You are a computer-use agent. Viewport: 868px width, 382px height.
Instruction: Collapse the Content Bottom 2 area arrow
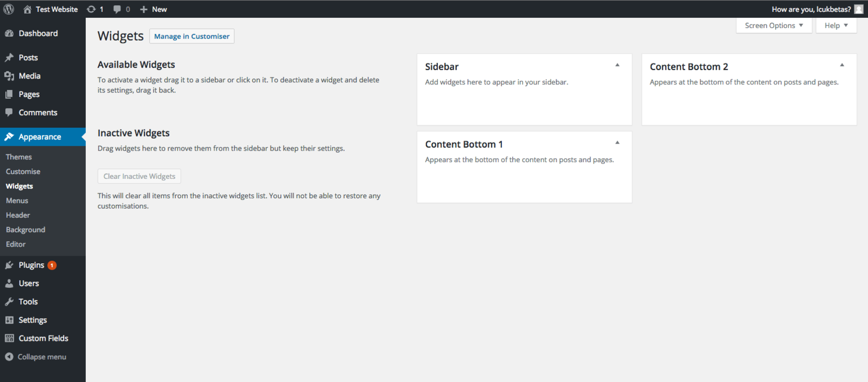(842, 65)
